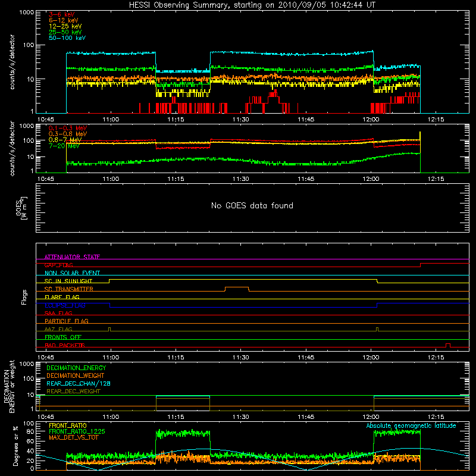Click the "DECIMATION ENERGY or weight" axis title
This screenshot has width=476, height=476.
pos(9,386)
